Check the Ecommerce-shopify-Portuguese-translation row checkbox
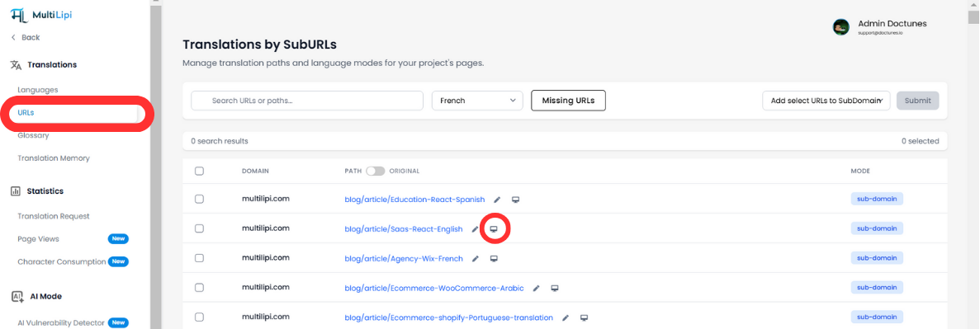The width and height of the screenshot is (980, 329). pyautogui.click(x=199, y=317)
